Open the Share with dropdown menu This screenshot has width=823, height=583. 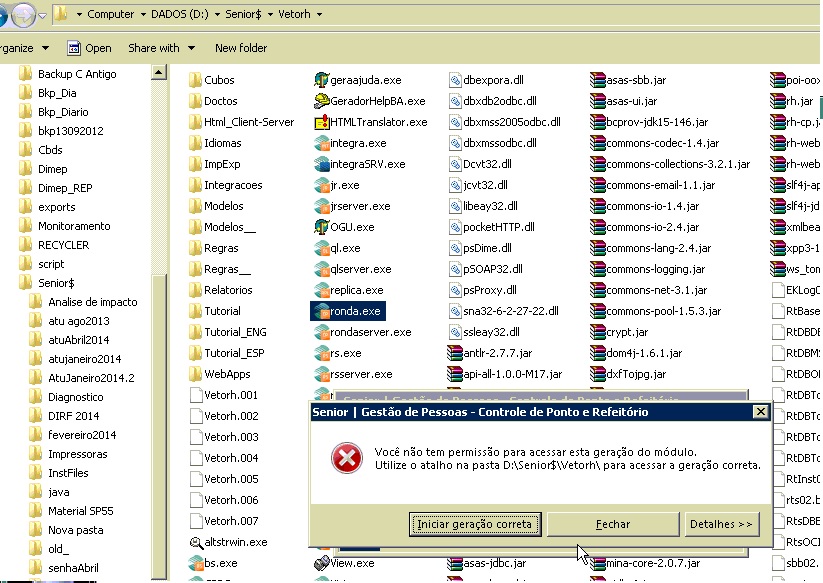160,48
